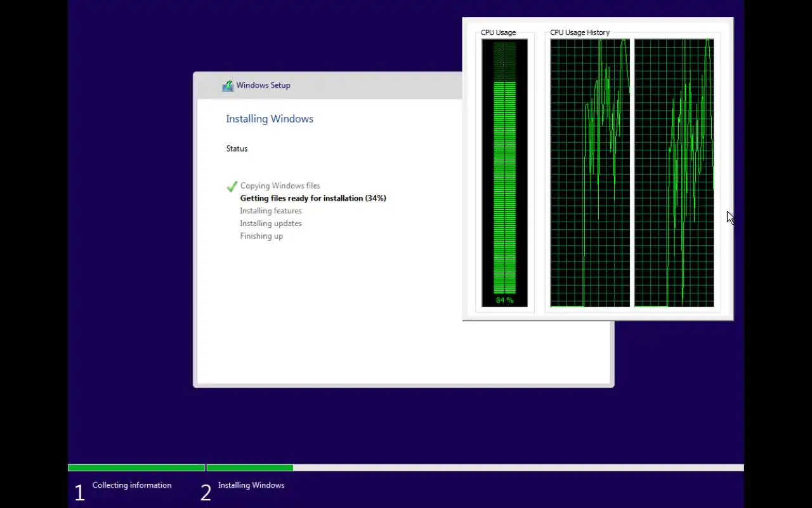Click the first CPU usage history graph
This screenshot has width=812, height=508.
[x=590, y=173]
